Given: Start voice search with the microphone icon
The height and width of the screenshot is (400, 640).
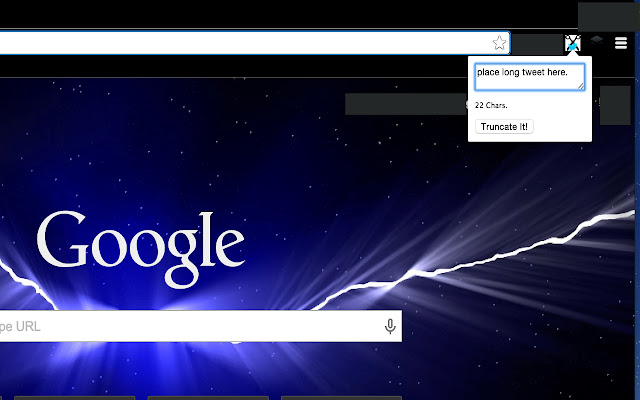Looking at the screenshot, I should tap(390, 326).
